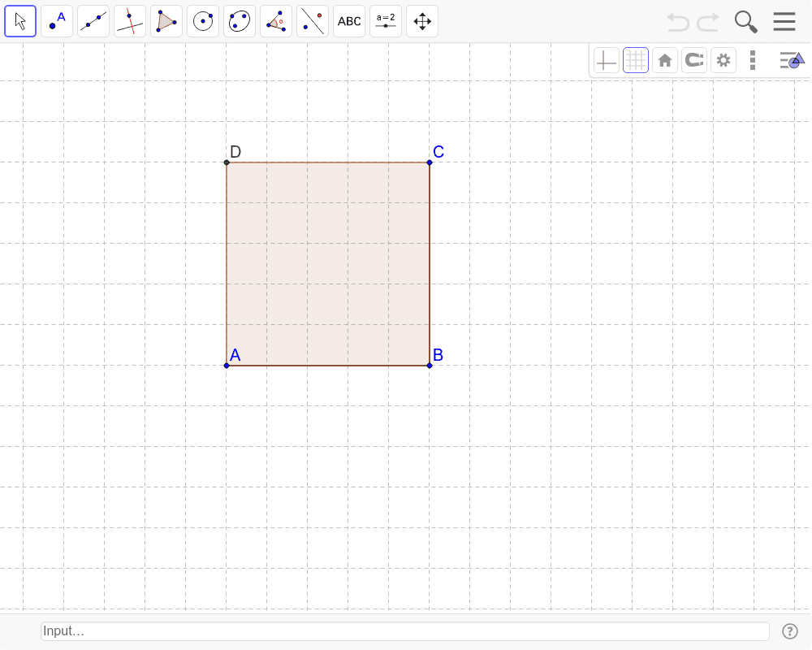
Task: Click point D of the square
Action: click(x=227, y=162)
